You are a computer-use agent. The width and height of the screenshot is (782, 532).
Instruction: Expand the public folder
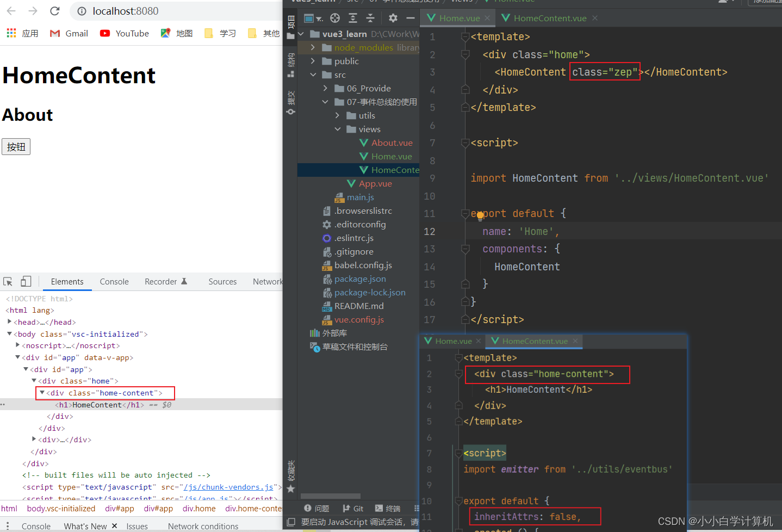click(x=313, y=61)
